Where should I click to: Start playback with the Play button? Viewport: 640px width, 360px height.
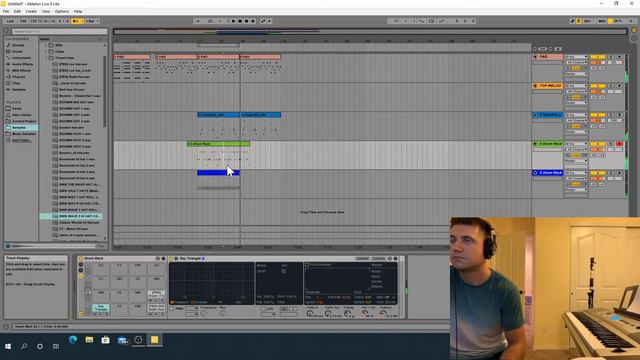(233, 21)
